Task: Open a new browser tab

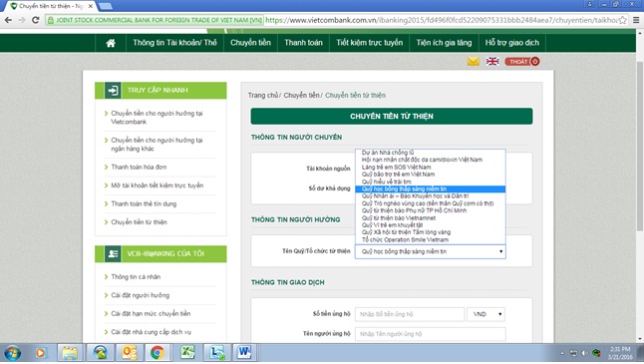Action: tap(106, 6)
